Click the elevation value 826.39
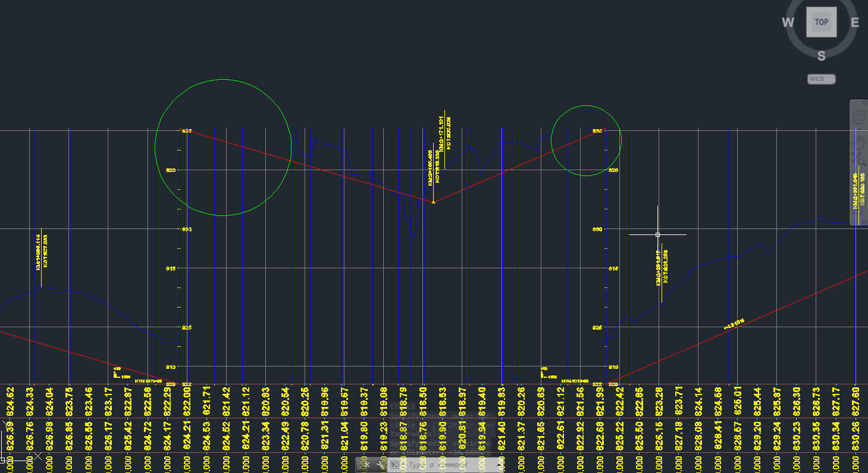 pyautogui.click(x=10, y=435)
